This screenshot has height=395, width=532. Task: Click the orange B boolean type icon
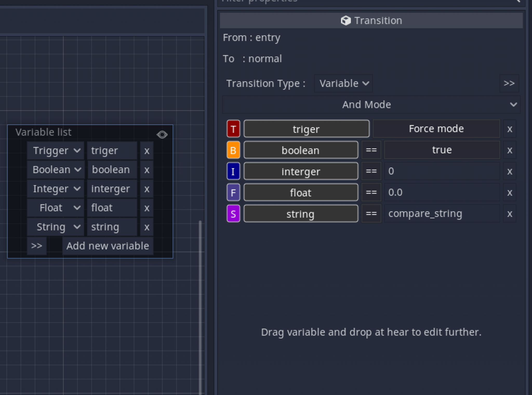[x=233, y=150]
